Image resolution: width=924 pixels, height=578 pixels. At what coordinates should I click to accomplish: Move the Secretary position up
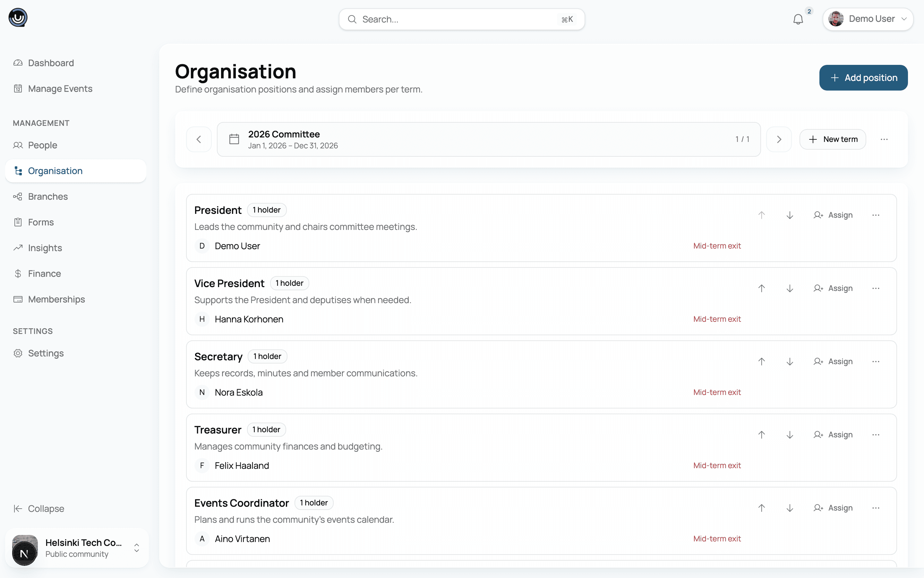coord(761,362)
